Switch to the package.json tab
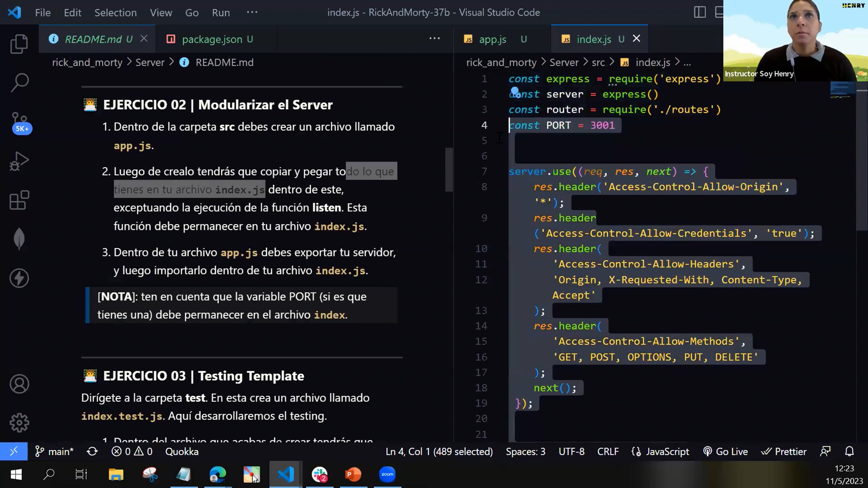Viewport: 868px width, 488px height. 212,39
